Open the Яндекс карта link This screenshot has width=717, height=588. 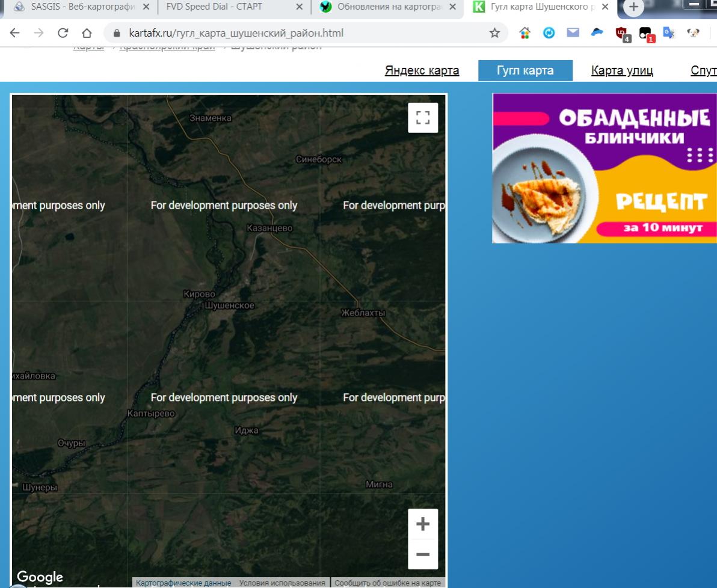coord(422,71)
